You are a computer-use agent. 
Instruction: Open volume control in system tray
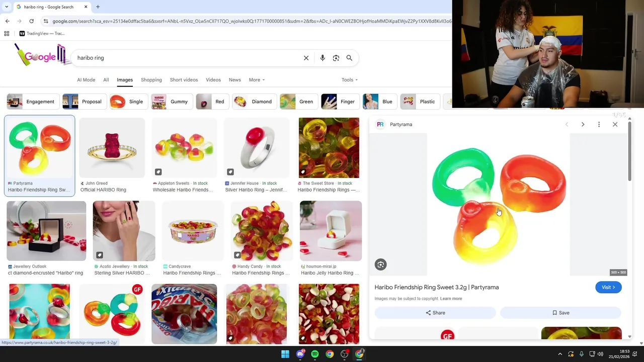600,354
